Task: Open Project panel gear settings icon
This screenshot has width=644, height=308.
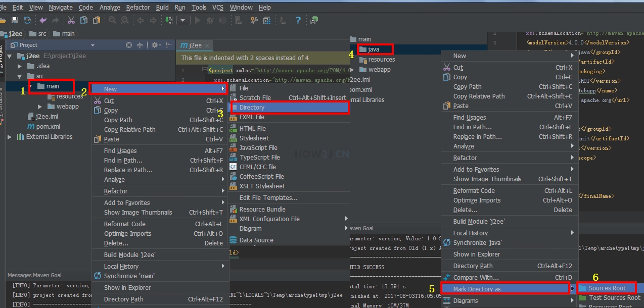Action: [155, 45]
